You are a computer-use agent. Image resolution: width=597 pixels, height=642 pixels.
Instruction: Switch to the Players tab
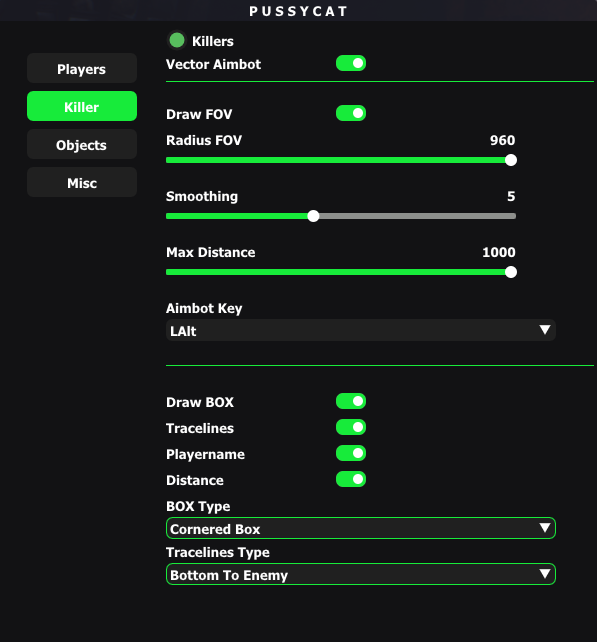coord(82,68)
